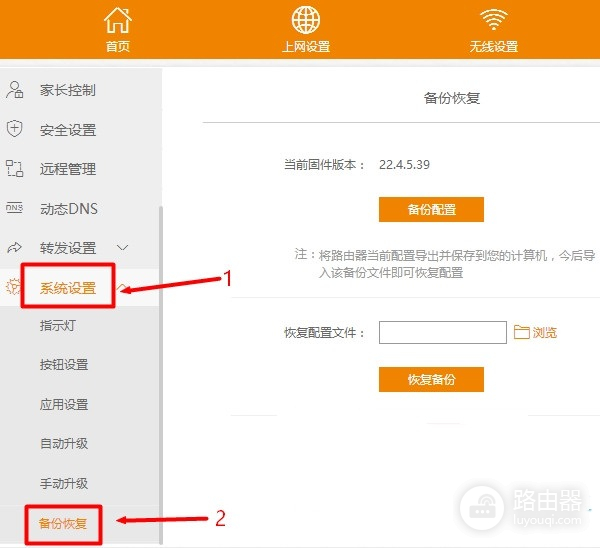This screenshot has height=548, width=600.
Task: Click the 当前固件版本 label
Action: (x=324, y=165)
